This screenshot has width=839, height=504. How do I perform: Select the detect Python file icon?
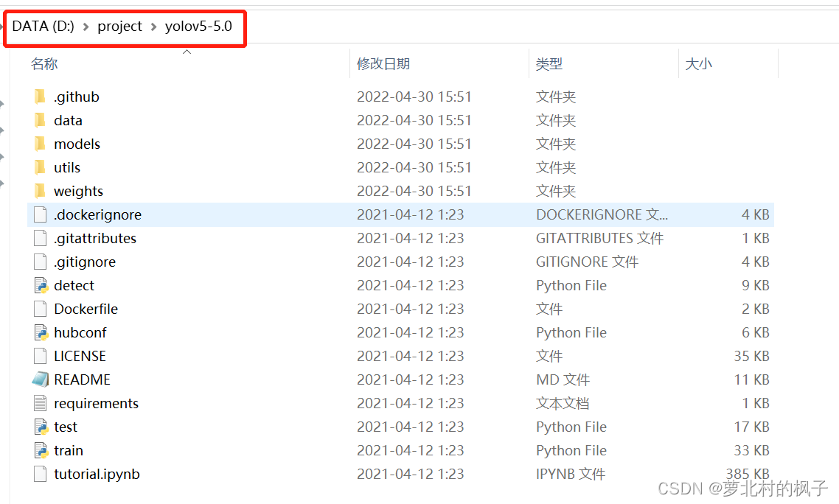point(41,285)
